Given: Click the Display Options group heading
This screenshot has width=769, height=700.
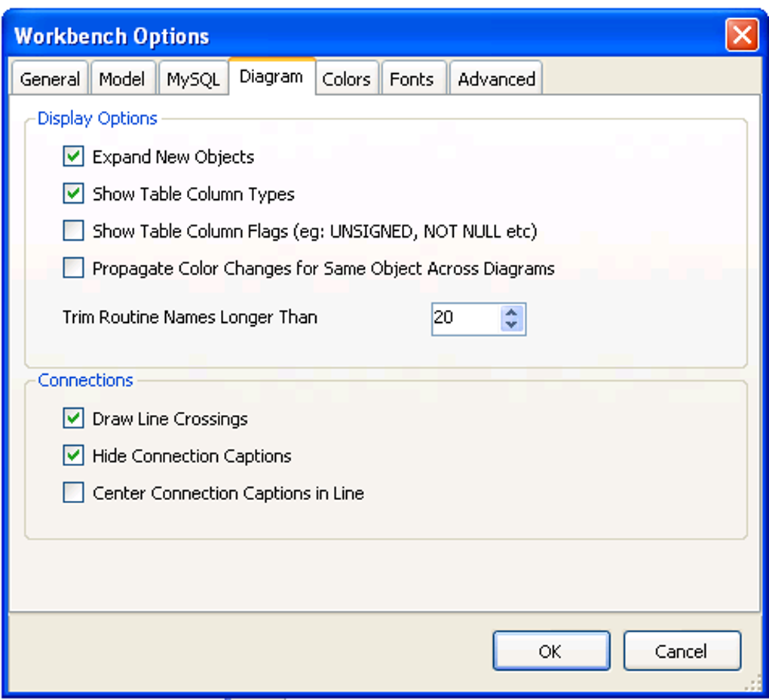Looking at the screenshot, I should coord(97,118).
